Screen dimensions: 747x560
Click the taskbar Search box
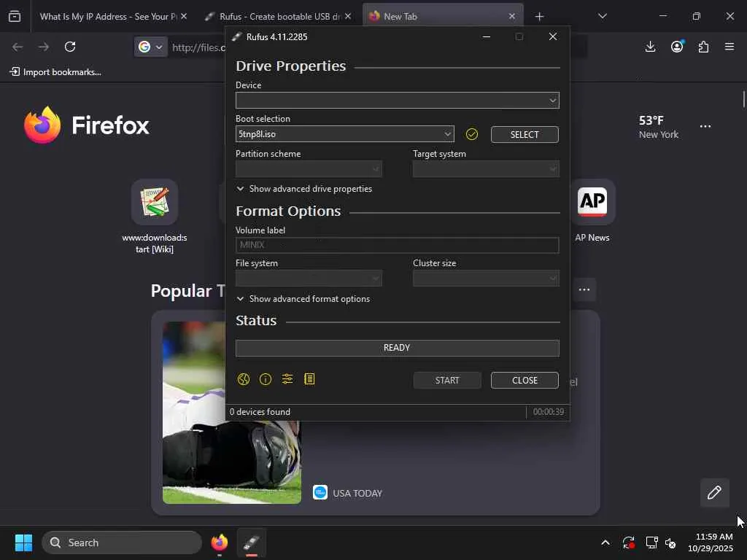tap(122, 542)
